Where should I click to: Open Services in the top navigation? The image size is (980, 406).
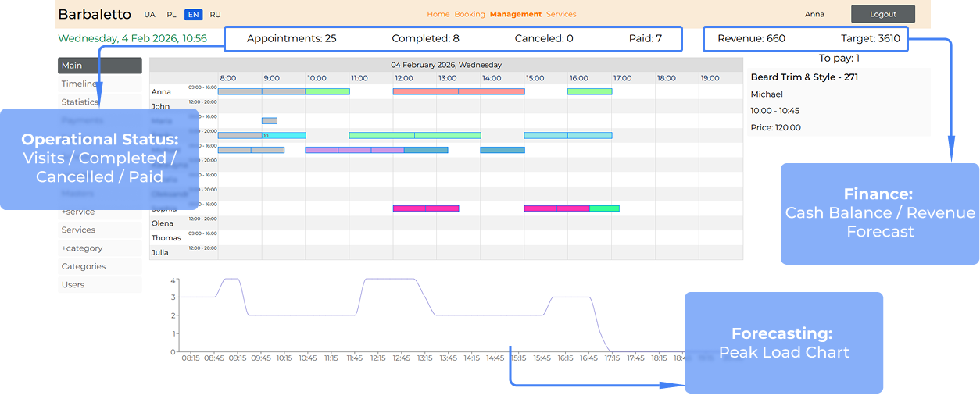[561, 14]
